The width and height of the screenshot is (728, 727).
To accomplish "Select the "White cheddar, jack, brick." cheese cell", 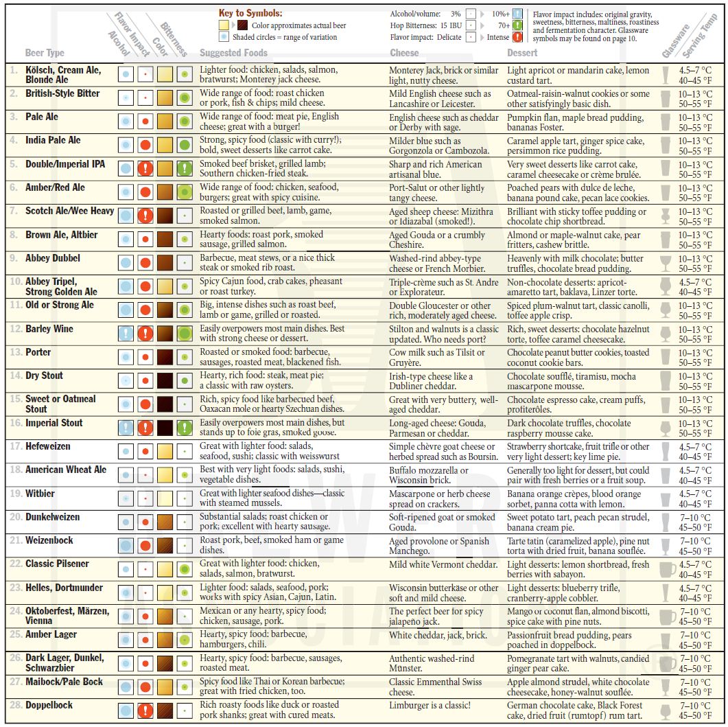I will (x=438, y=635).
